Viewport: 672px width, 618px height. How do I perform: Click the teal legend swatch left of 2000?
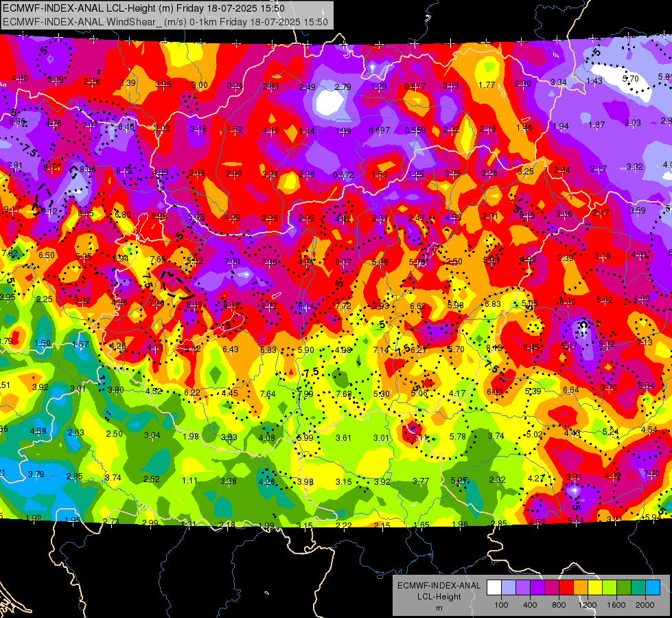pos(638,588)
